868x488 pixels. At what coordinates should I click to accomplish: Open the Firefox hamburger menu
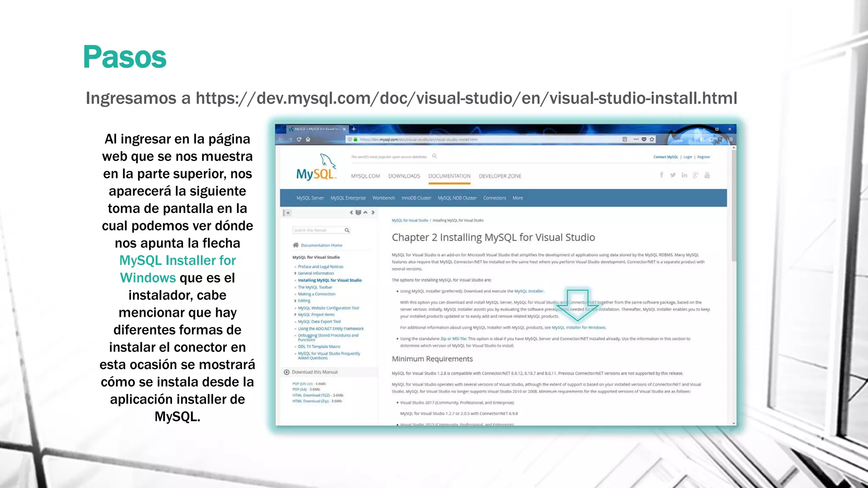(731, 139)
